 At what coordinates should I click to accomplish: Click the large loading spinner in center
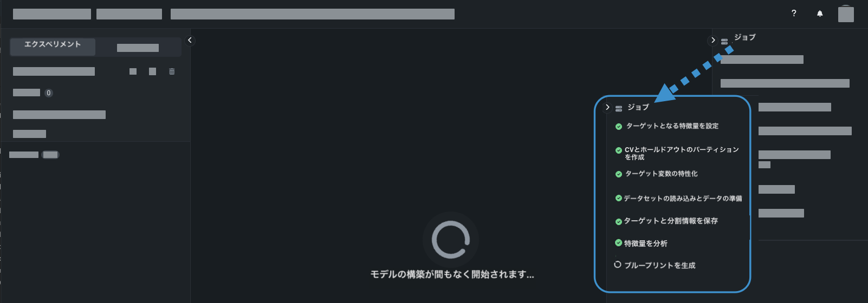[x=450, y=239]
